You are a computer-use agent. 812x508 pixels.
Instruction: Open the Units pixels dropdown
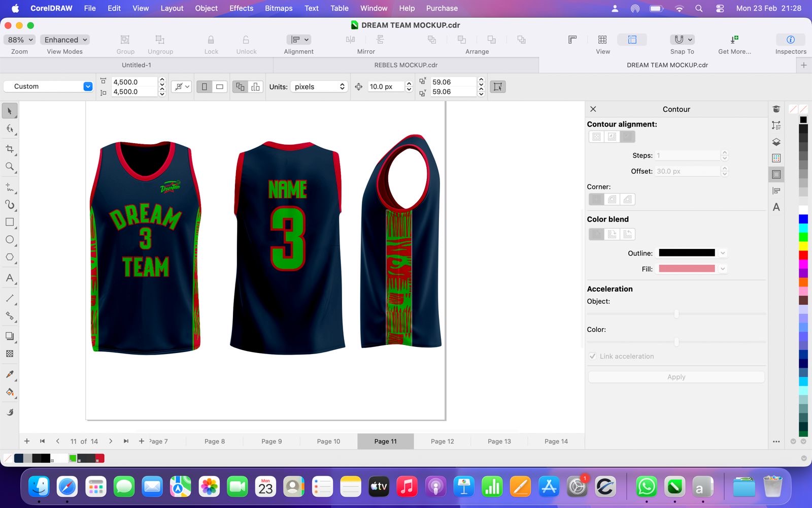tap(319, 87)
